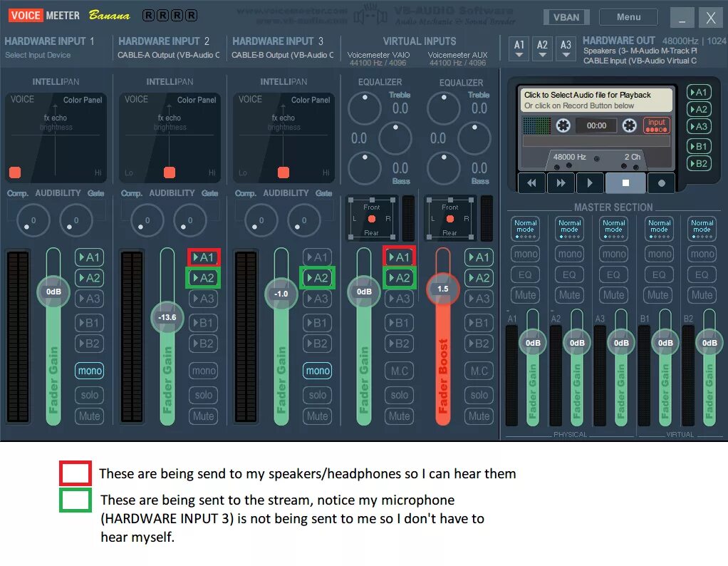
Task: Click the Voicemeeter VAIO Bass knob
Action: tap(365, 168)
